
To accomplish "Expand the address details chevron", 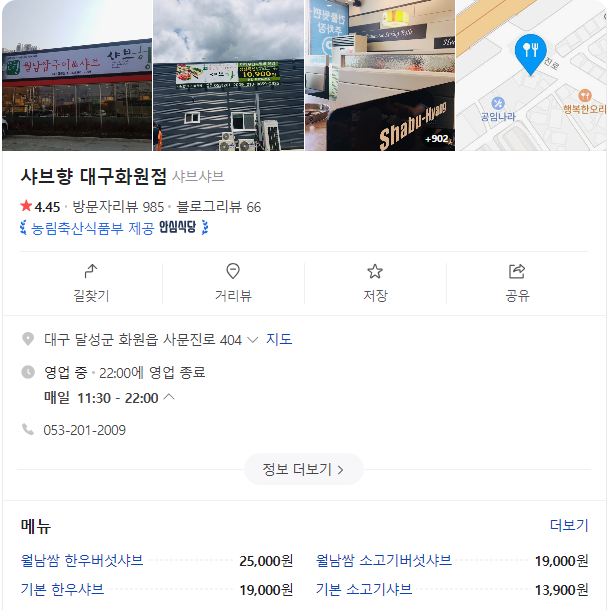I will 253,340.
